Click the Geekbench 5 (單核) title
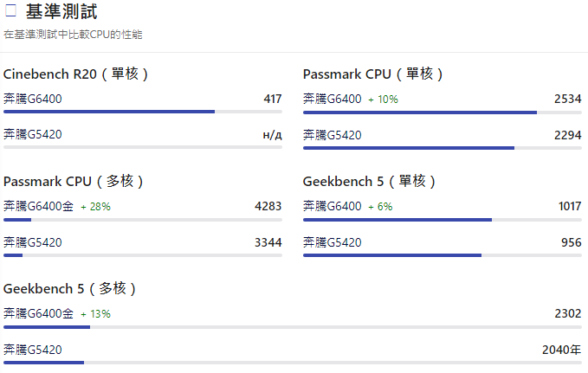The width and height of the screenshot is (588, 373). pos(370,182)
